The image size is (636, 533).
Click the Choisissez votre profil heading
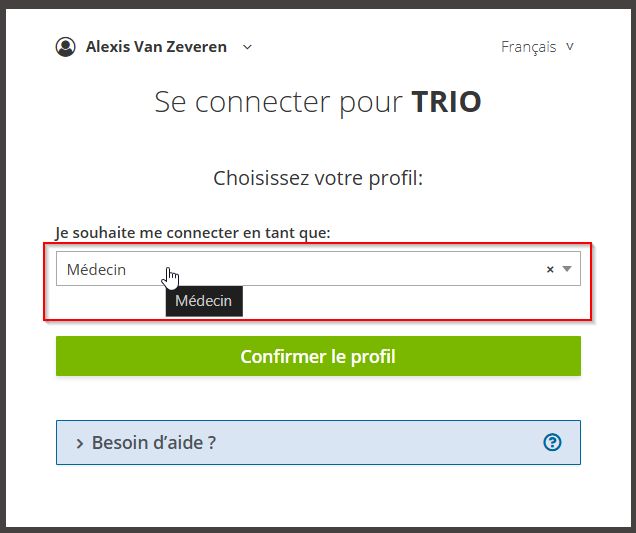click(x=318, y=178)
